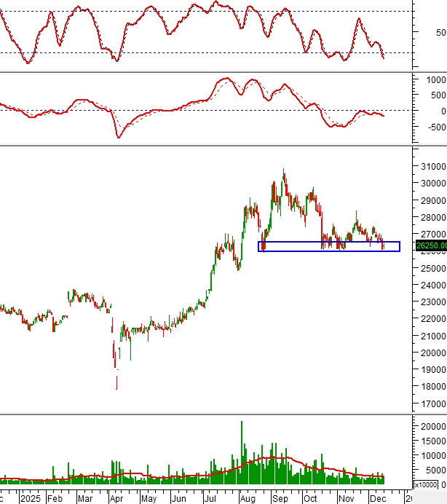
Task: Click the green 26250.00 current price tag
Action: [x=430, y=246]
